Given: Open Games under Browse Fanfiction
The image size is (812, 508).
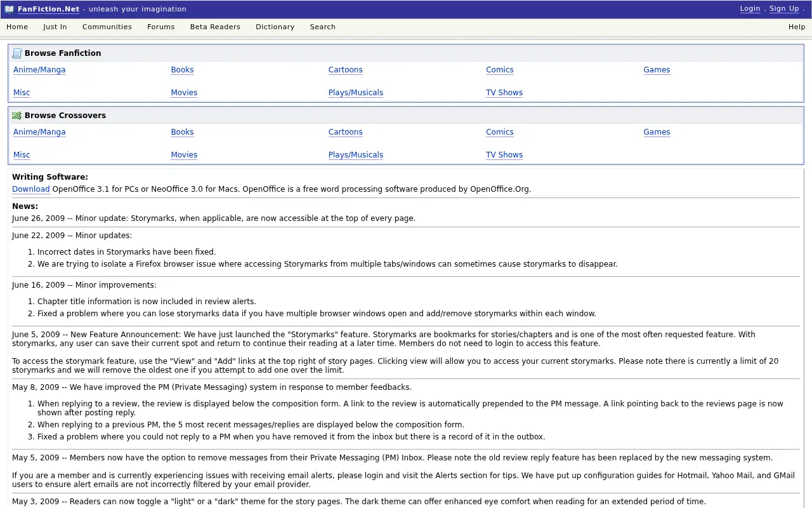Looking at the screenshot, I should point(657,70).
